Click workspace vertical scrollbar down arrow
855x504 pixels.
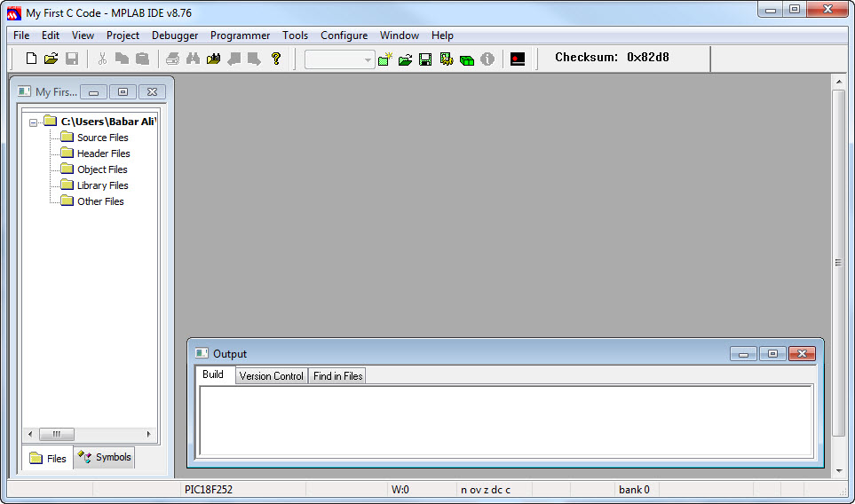(x=839, y=471)
